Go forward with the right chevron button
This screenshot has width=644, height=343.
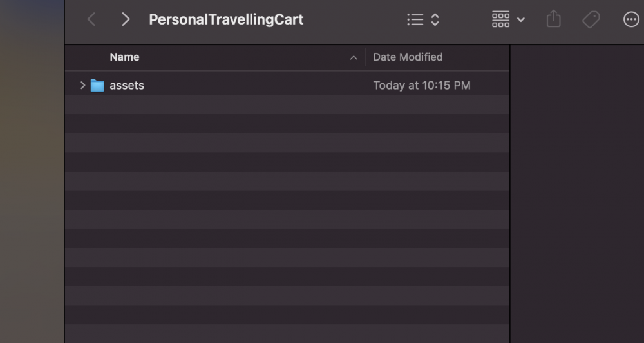click(126, 19)
